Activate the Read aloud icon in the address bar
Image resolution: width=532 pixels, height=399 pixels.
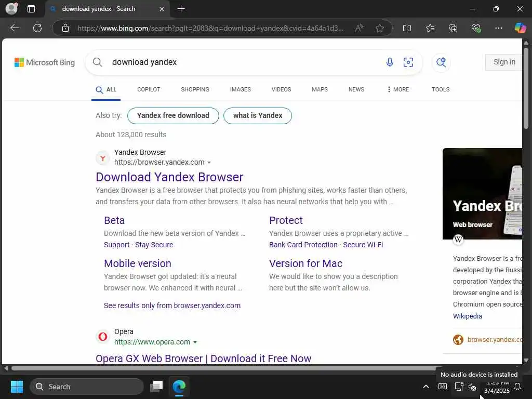[360, 28]
